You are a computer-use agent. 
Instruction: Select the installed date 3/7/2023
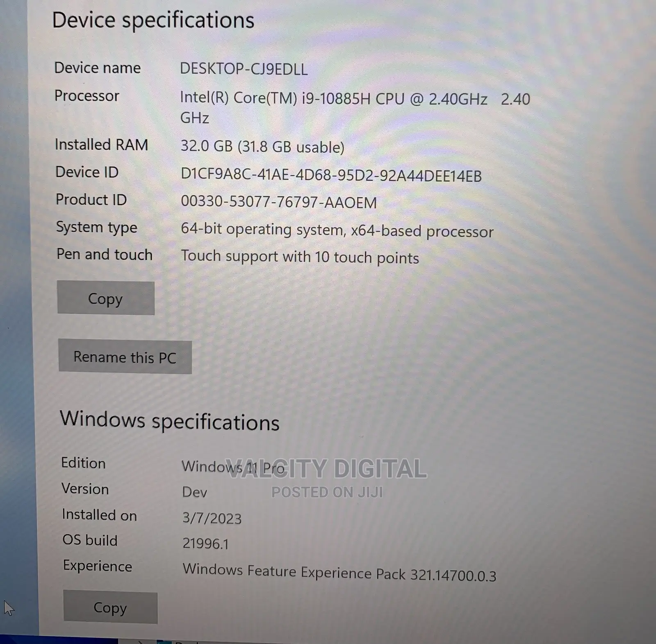pos(212,518)
